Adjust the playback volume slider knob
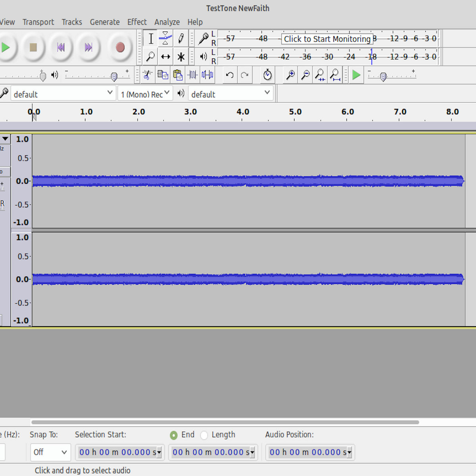 (114, 77)
